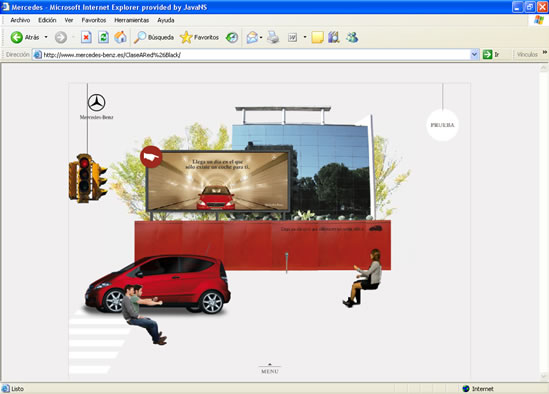Click the yellow Discuss note icon
The width and height of the screenshot is (549, 394).
click(317, 37)
